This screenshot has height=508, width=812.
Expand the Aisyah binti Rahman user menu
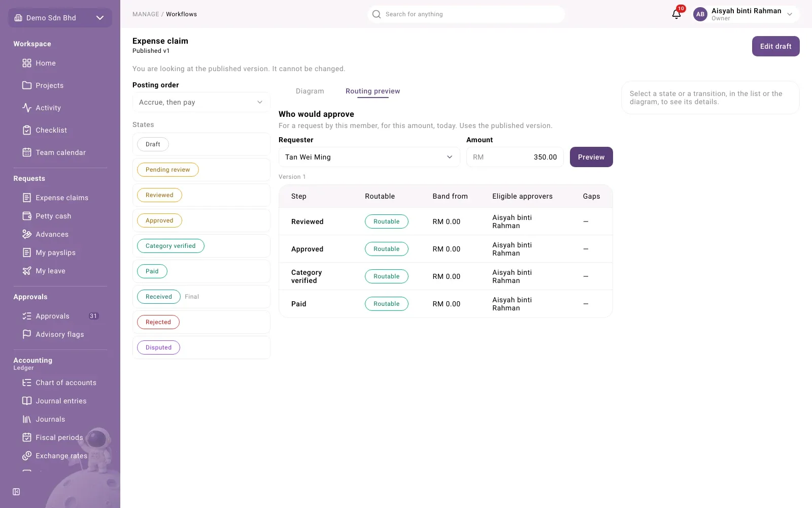[746, 14]
